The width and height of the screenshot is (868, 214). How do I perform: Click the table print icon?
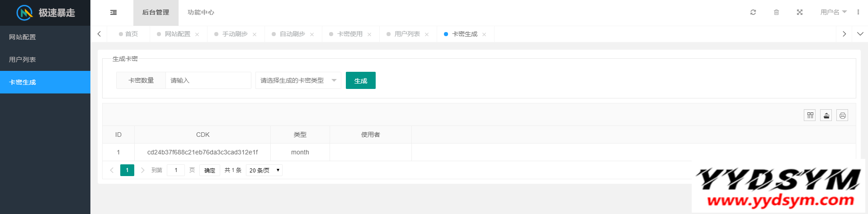842,116
